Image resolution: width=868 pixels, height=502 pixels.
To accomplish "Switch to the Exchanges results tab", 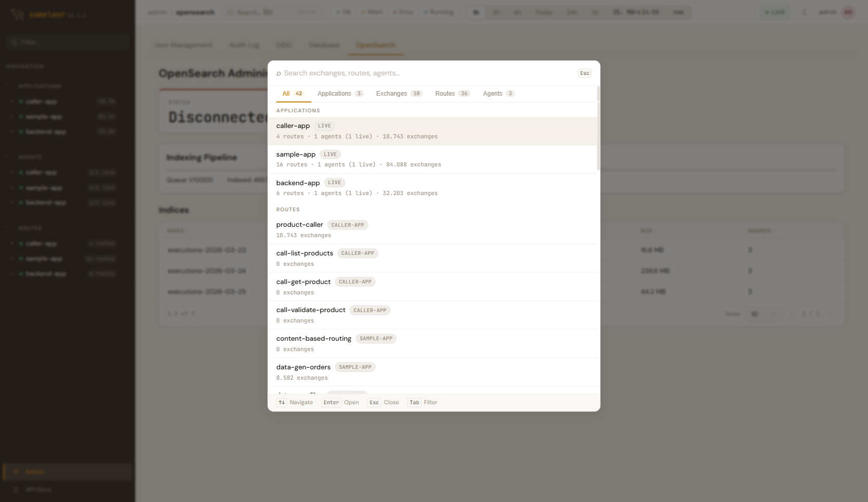I will click(399, 94).
